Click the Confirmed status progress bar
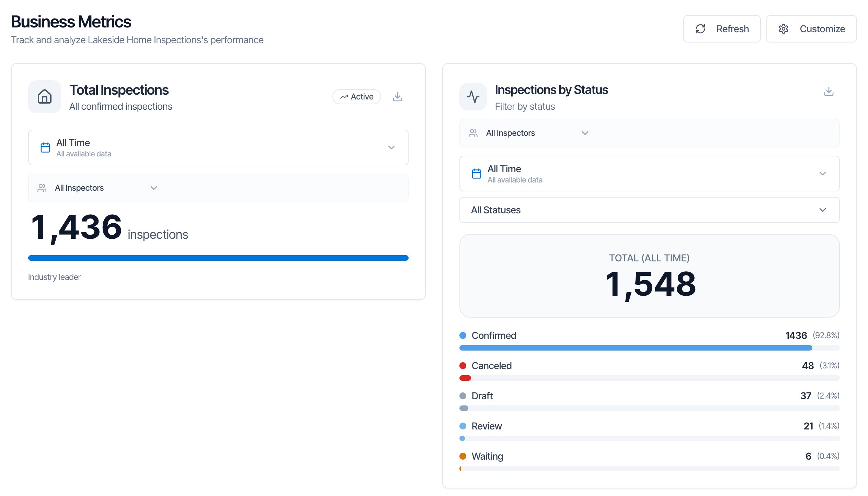868x496 pixels. click(650, 348)
